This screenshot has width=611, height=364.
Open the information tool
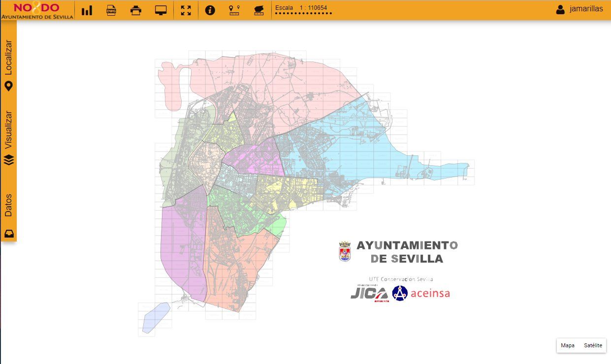pos(210,10)
